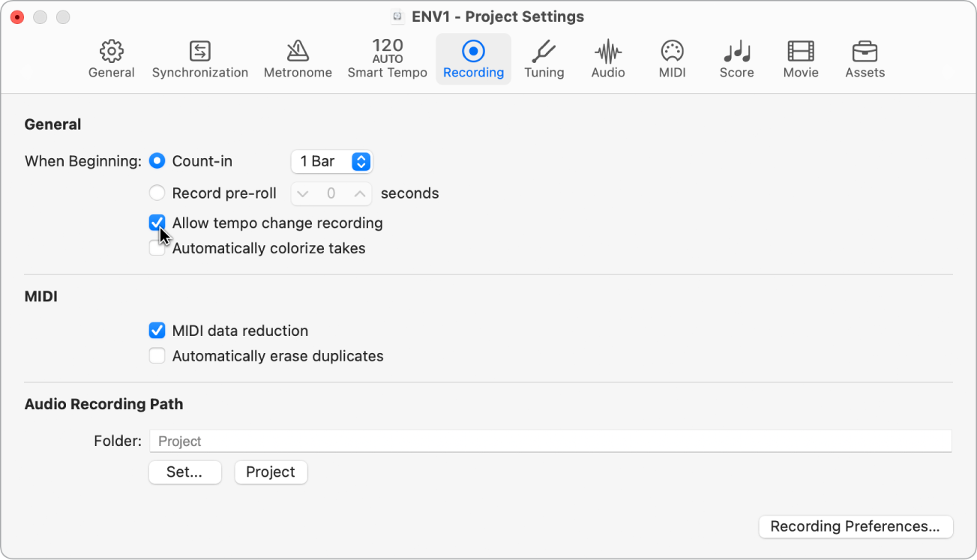Enable Automatically colorize takes
Viewport: 977px width, 560px height.
(157, 249)
